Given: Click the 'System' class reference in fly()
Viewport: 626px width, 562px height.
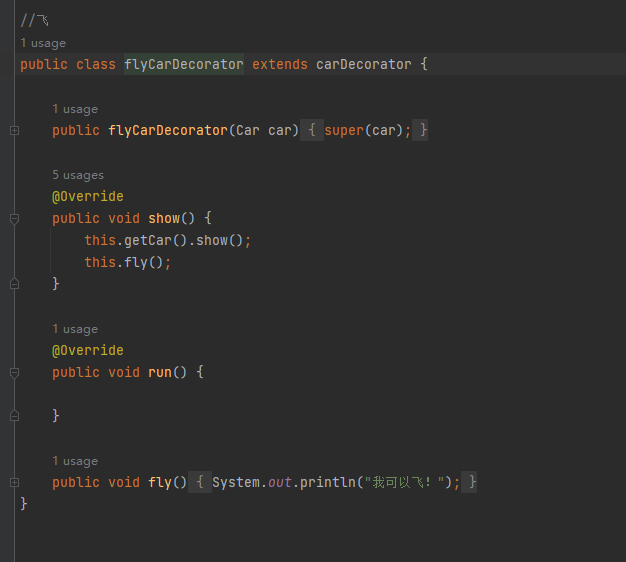Looking at the screenshot, I should pyautogui.click(x=236, y=482).
